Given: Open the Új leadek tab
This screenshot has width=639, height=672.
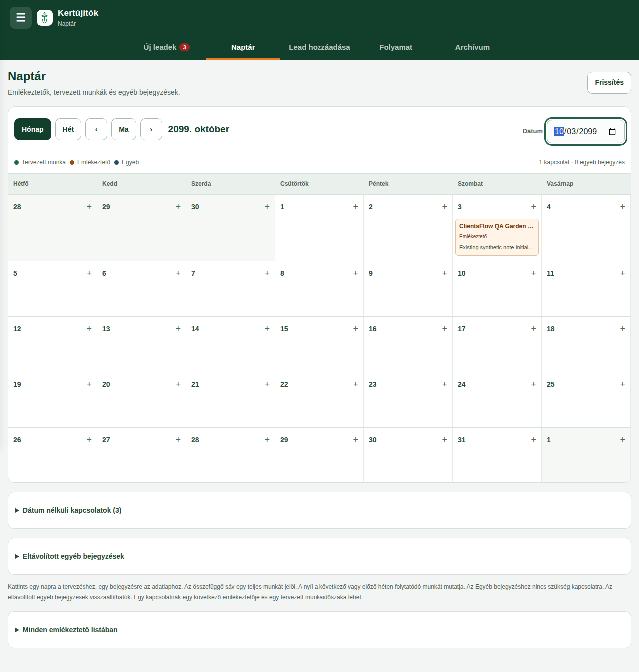Looking at the screenshot, I should 166,47.
